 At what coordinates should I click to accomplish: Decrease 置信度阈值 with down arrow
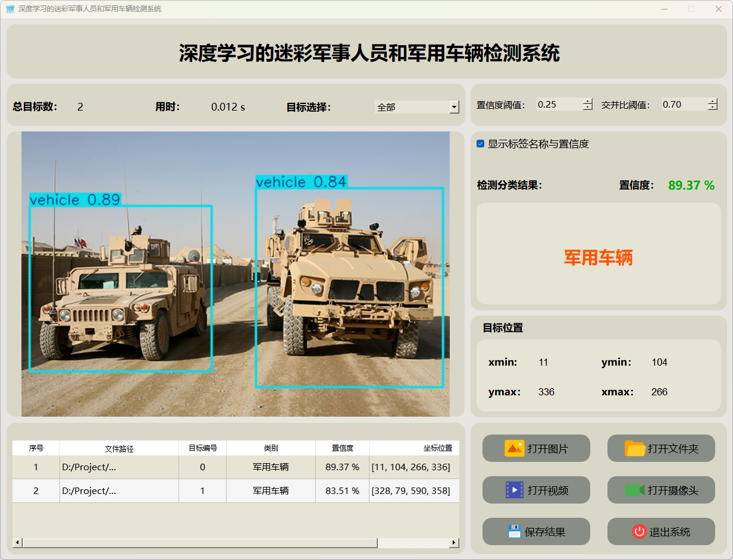point(588,107)
